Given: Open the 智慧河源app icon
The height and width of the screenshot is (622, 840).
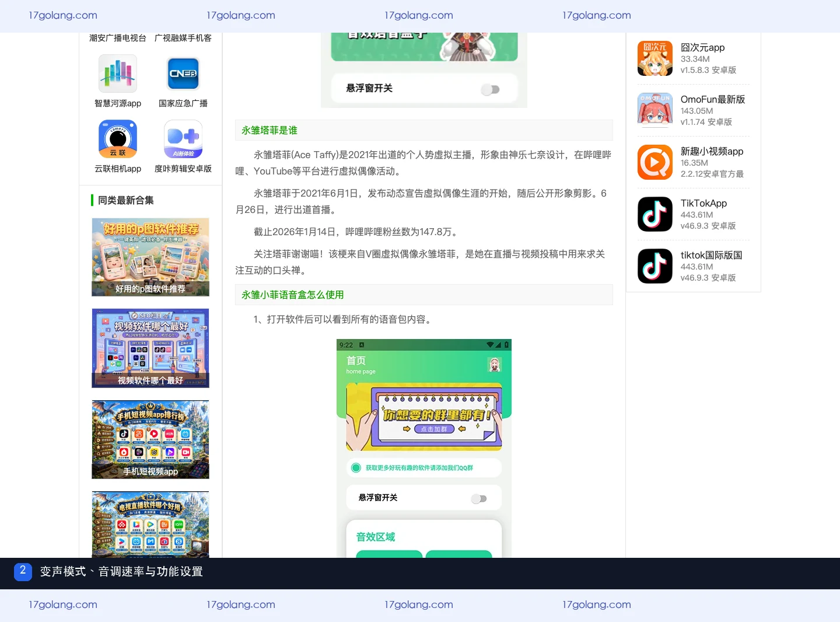Looking at the screenshot, I should coord(118,74).
